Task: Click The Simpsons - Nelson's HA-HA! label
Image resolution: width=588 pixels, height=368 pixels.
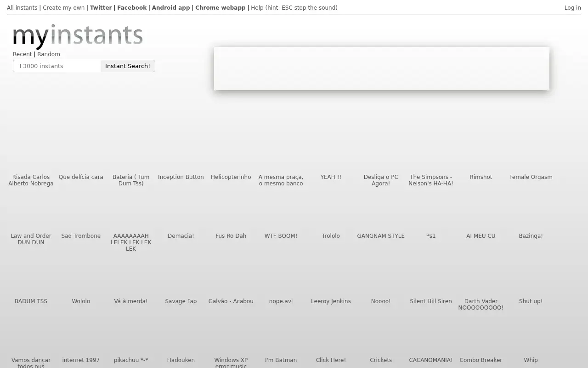Action: (x=431, y=180)
